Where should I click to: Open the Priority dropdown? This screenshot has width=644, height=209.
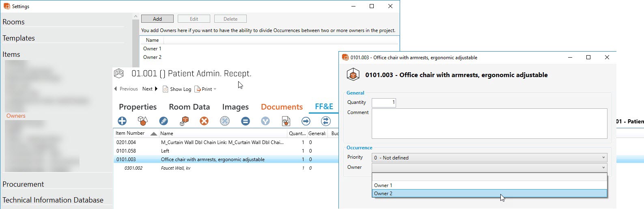point(489,157)
